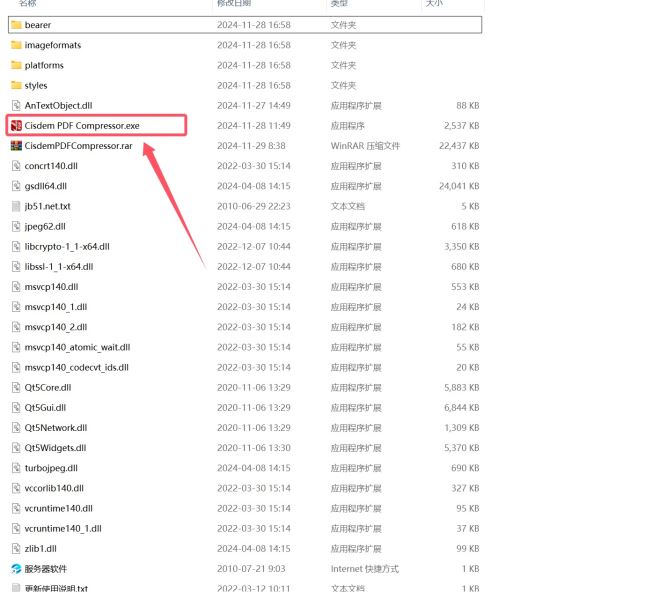Select libcrypto-1_1-x64.dll in the list
660x600 pixels.
[67, 246]
